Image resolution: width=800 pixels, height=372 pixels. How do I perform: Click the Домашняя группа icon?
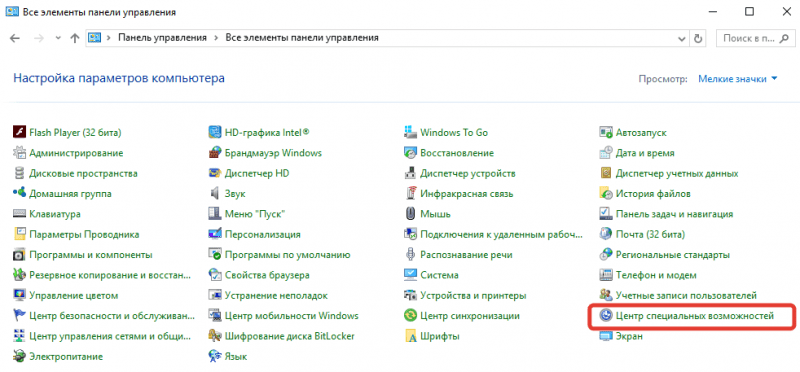pyautogui.click(x=19, y=193)
